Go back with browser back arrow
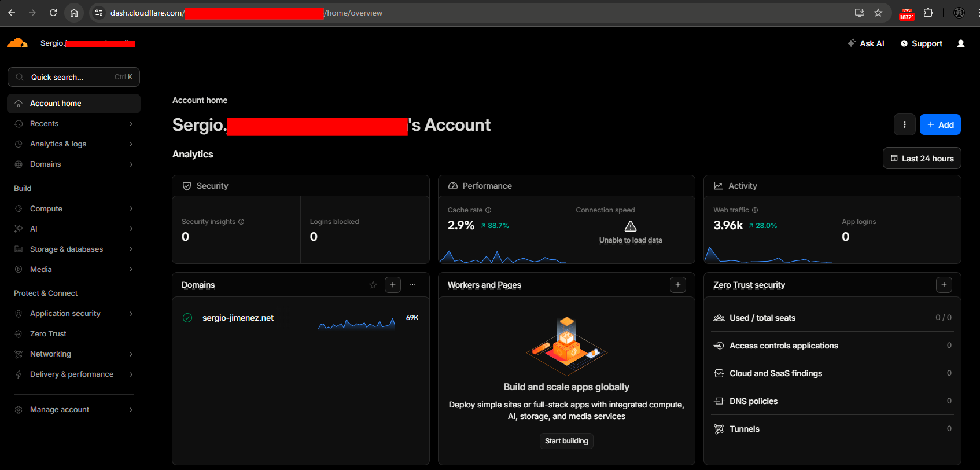Viewport: 980px width, 470px height. [x=12, y=13]
